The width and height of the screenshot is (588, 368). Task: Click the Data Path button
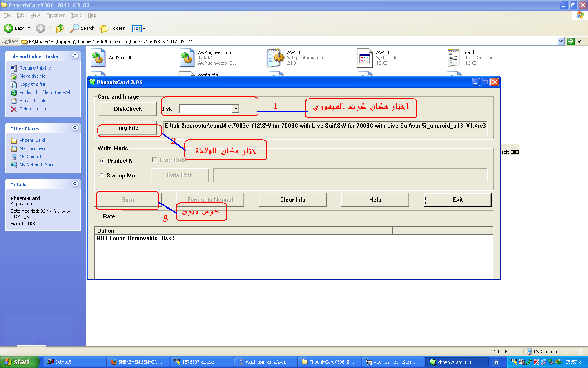180,175
